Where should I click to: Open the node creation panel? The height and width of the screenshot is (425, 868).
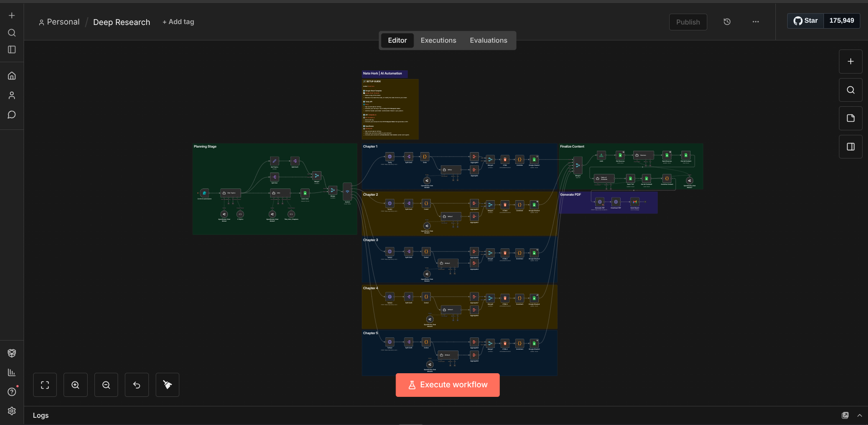tap(851, 61)
